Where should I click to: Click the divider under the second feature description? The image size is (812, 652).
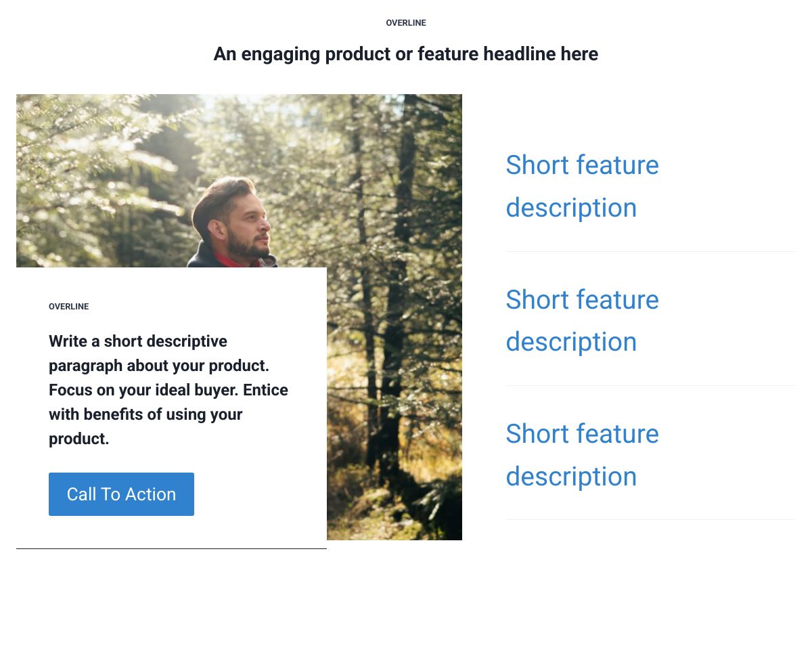650,386
